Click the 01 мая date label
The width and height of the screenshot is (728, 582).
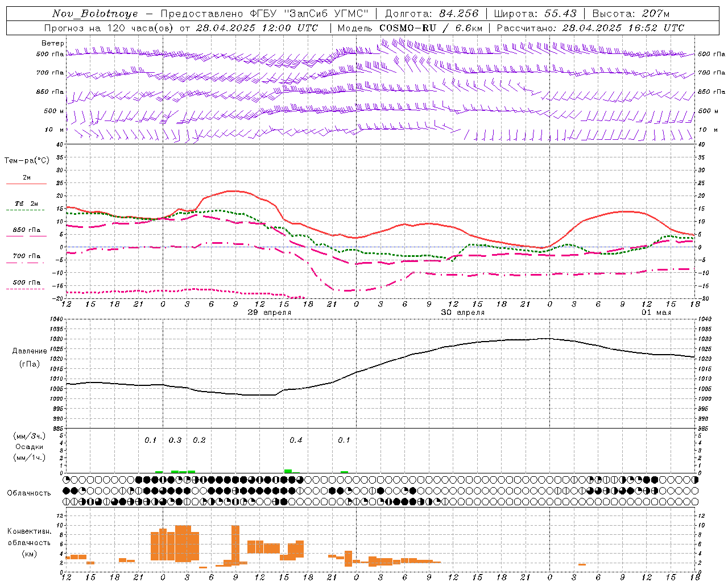[656, 313]
